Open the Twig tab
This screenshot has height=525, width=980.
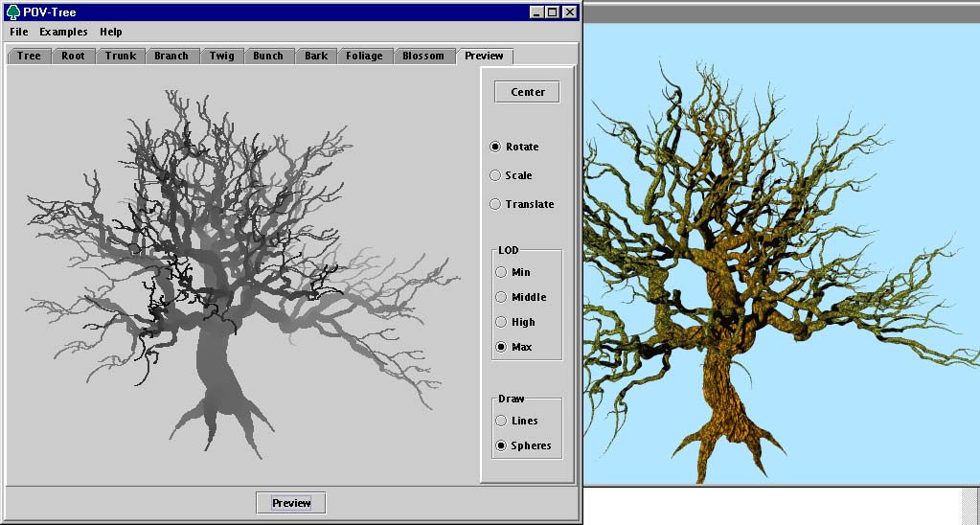221,56
